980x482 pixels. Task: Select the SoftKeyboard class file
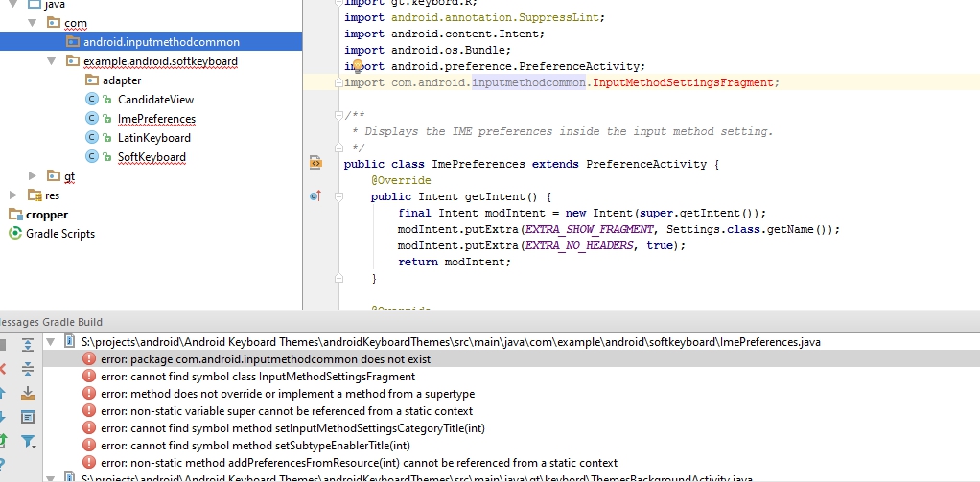[151, 157]
